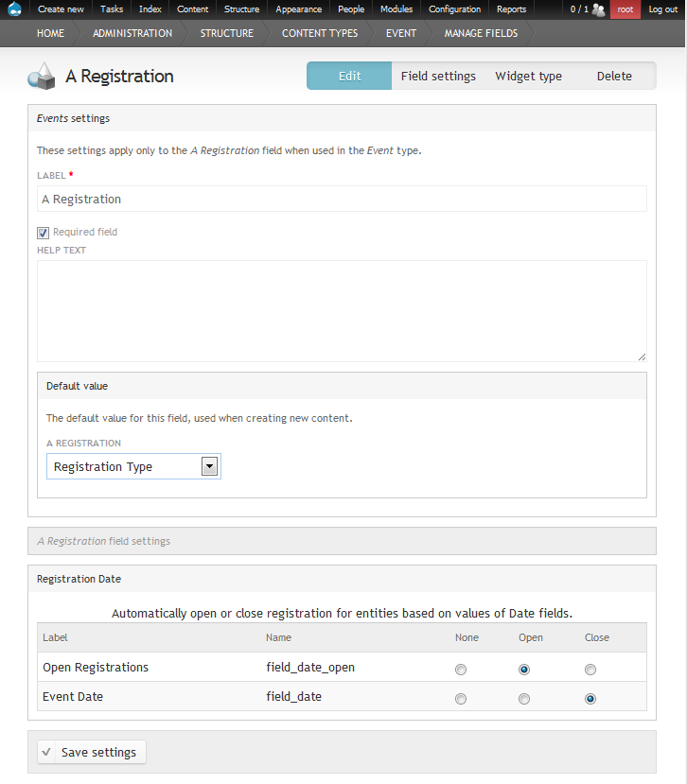Select None for Event Date
Viewport: 687px width, 784px height.
point(461,699)
